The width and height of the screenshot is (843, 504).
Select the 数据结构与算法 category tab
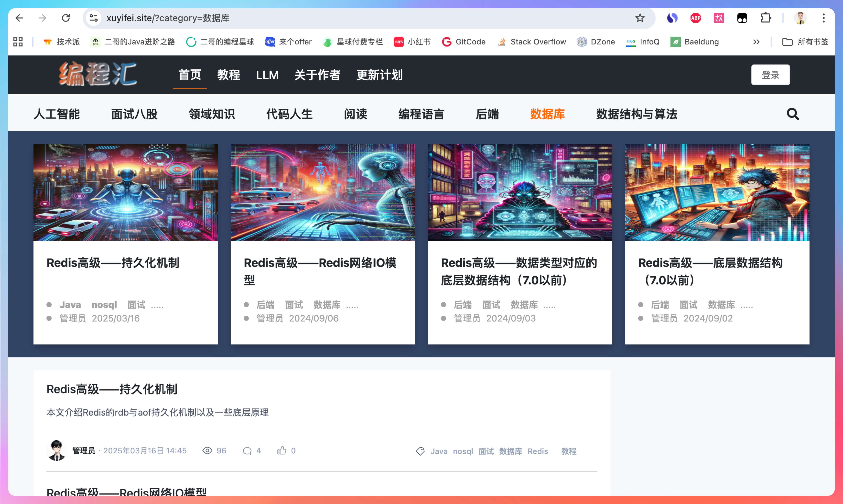click(x=637, y=114)
